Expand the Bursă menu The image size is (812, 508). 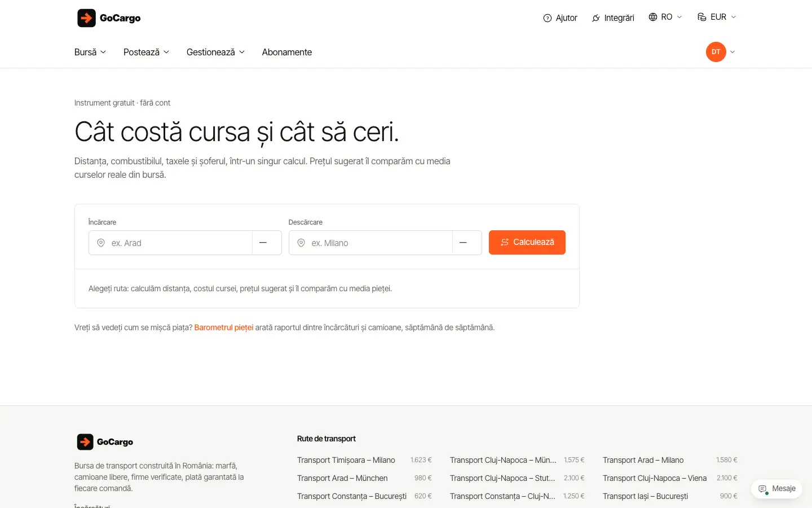[x=90, y=52]
